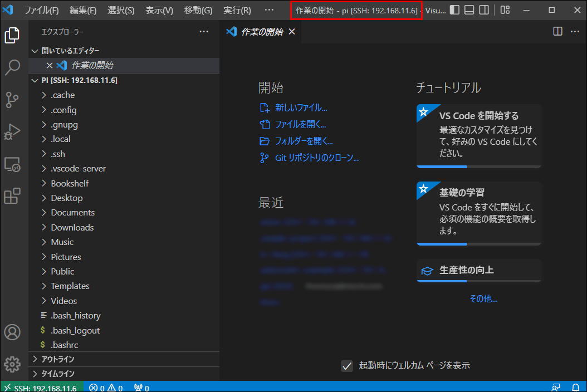The image size is (587, 392).
Task: Collapse the 開いているエディター section
Action: tap(124, 51)
